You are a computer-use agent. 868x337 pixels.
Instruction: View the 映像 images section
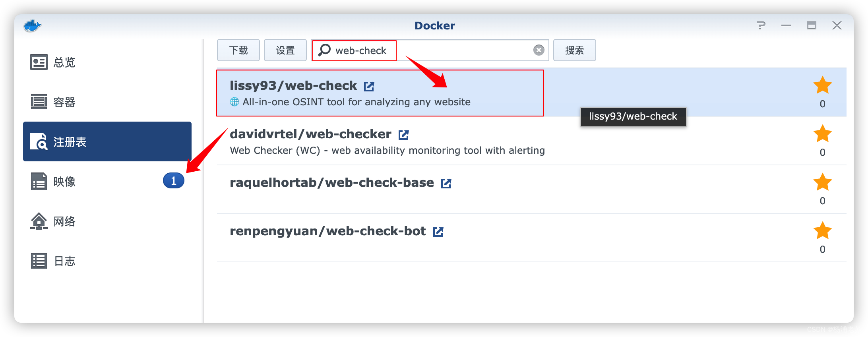point(64,181)
